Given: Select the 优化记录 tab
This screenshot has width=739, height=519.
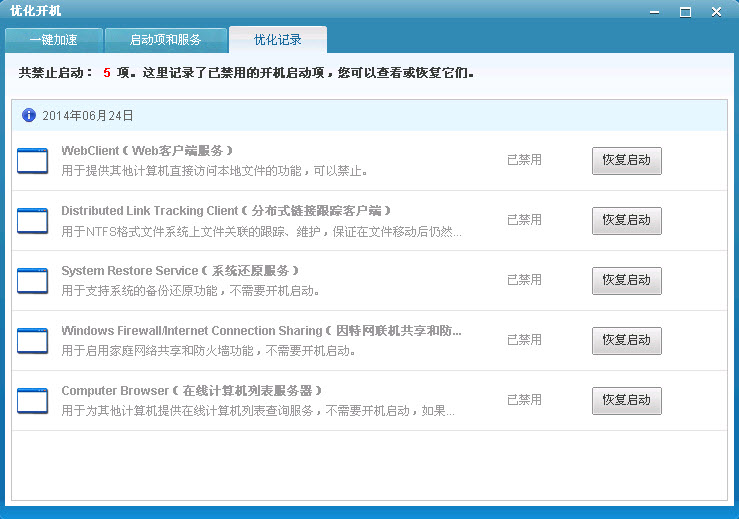Looking at the screenshot, I should click(277, 40).
